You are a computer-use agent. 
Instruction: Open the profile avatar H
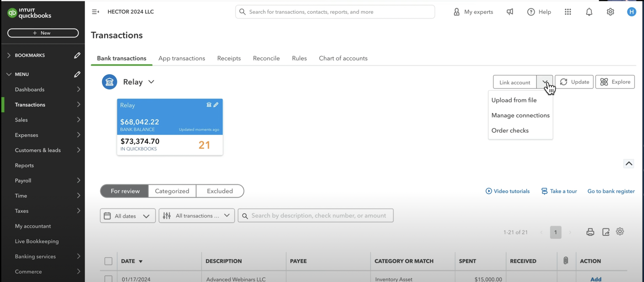pyautogui.click(x=631, y=12)
